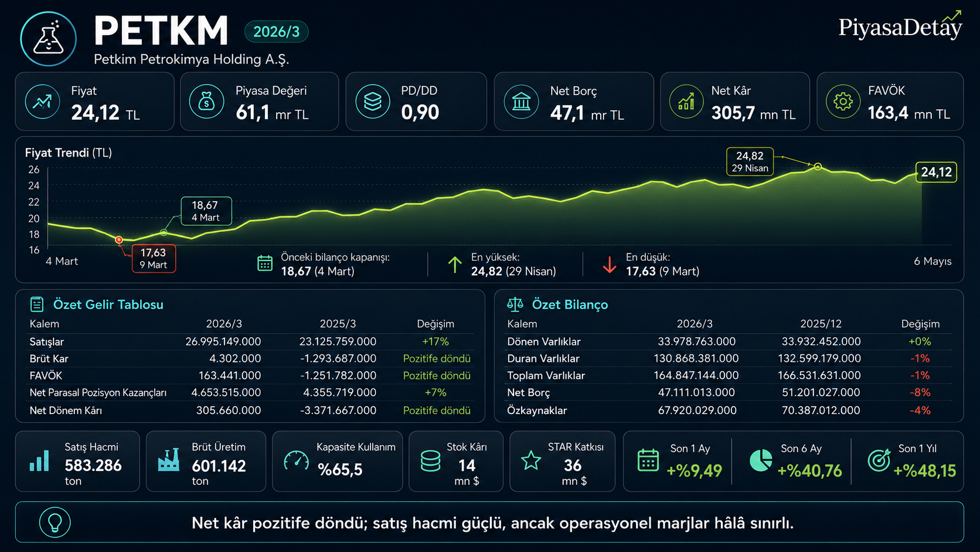
Task: Open the PiyasaDetay logo
Action: pos(900,25)
